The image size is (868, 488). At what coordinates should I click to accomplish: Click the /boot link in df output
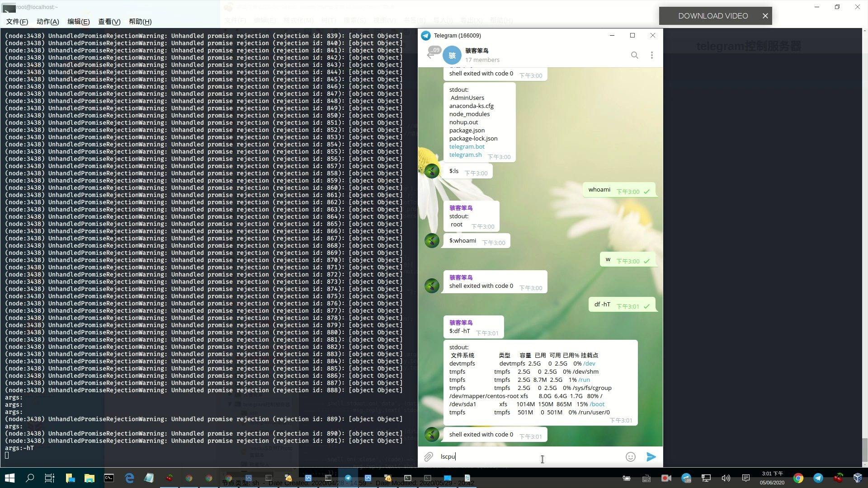tap(597, 404)
